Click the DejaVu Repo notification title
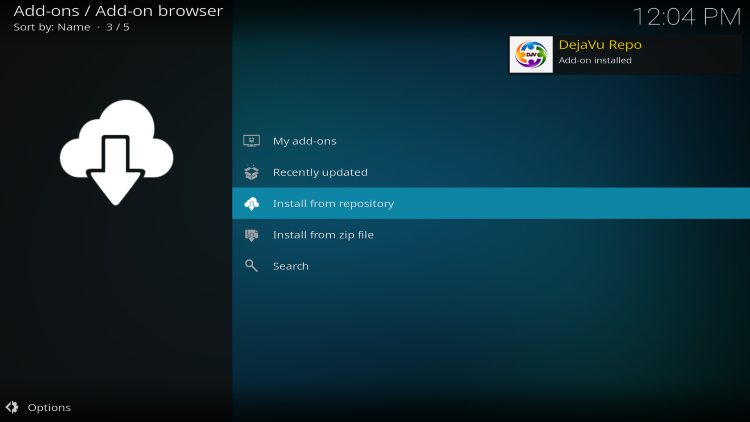The image size is (750, 422). point(600,45)
